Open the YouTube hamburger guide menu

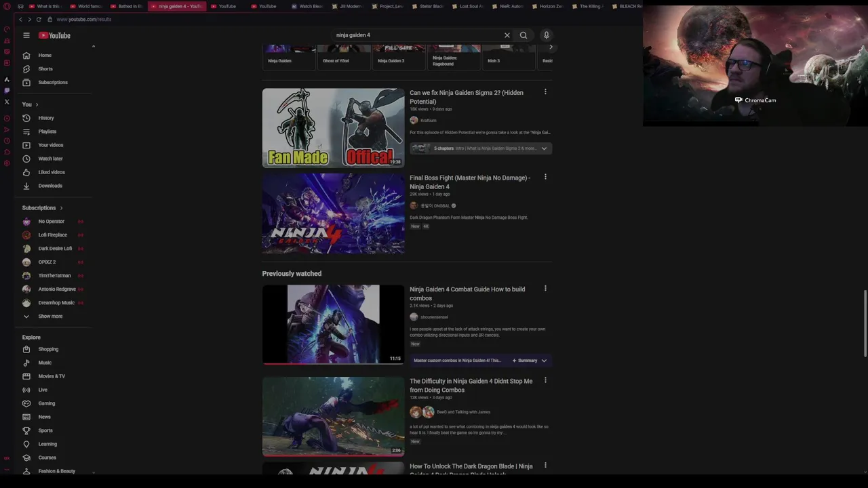tap(26, 35)
